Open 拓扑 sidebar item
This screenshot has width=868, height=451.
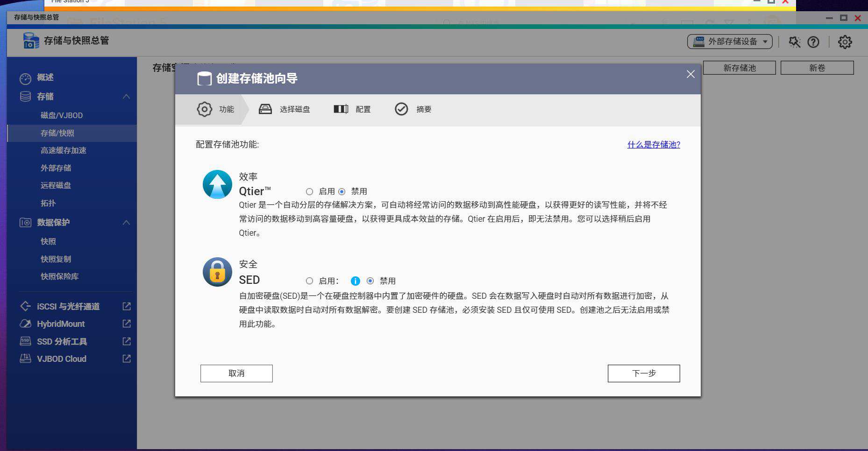[x=48, y=203]
